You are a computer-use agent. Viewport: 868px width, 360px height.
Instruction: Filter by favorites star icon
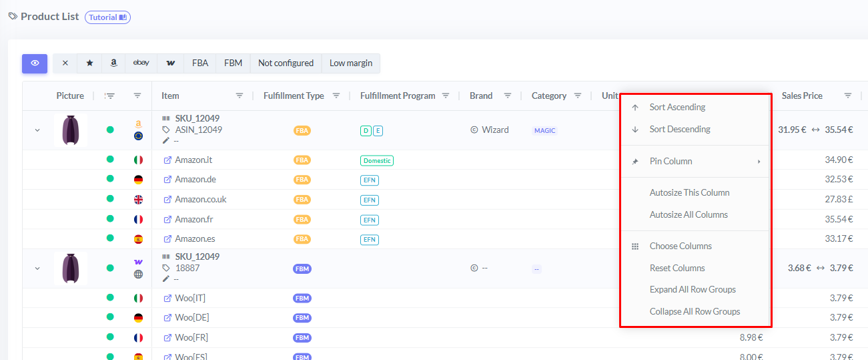pyautogui.click(x=89, y=63)
